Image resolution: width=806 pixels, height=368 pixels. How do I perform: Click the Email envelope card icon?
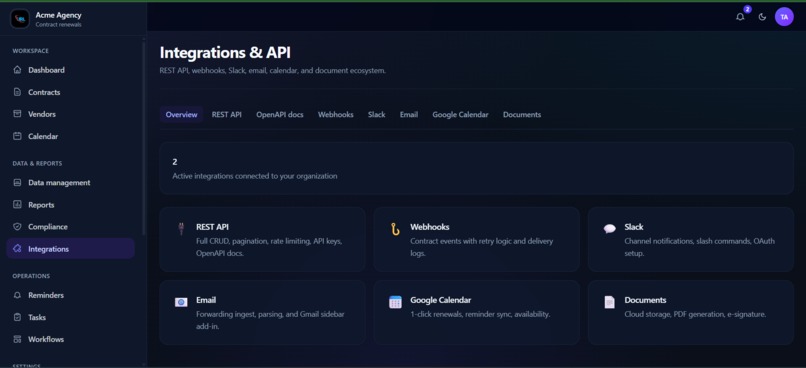pos(181,302)
